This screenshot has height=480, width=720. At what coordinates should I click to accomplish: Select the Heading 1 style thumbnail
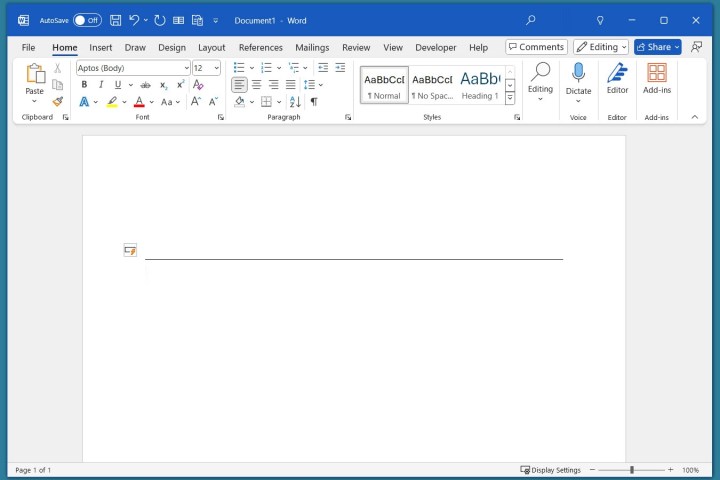(x=479, y=84)
